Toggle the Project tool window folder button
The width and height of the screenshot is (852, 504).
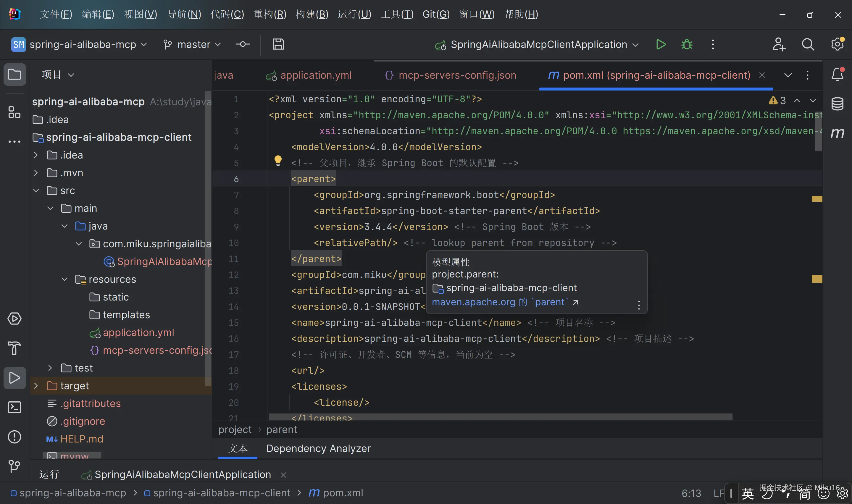[x=14, y=74]
